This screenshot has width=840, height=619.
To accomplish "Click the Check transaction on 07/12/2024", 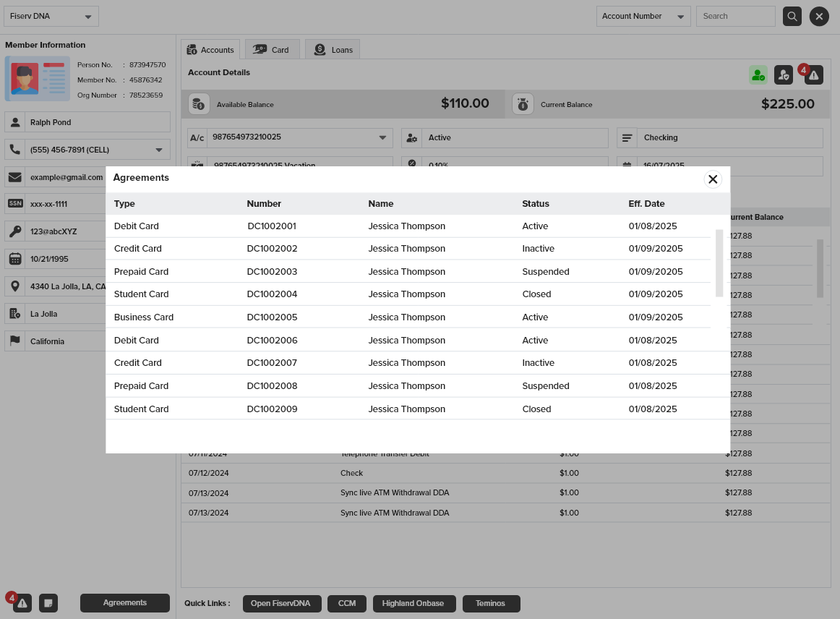I will 506,473.
